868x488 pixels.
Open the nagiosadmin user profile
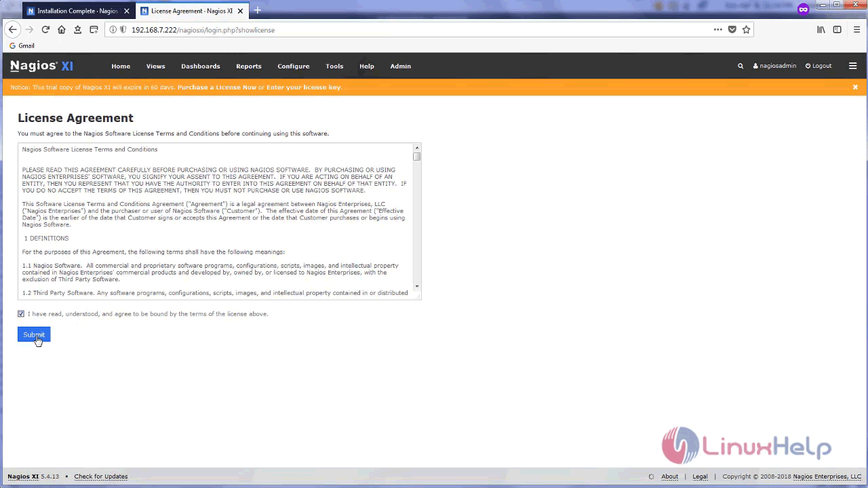(x=774, y=66)
